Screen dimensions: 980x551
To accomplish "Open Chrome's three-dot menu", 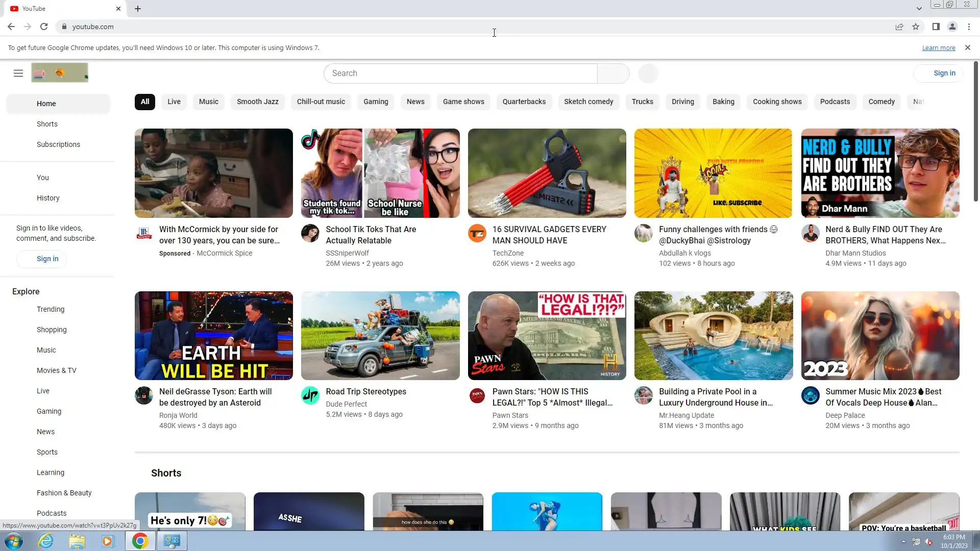I will (969, 27).
